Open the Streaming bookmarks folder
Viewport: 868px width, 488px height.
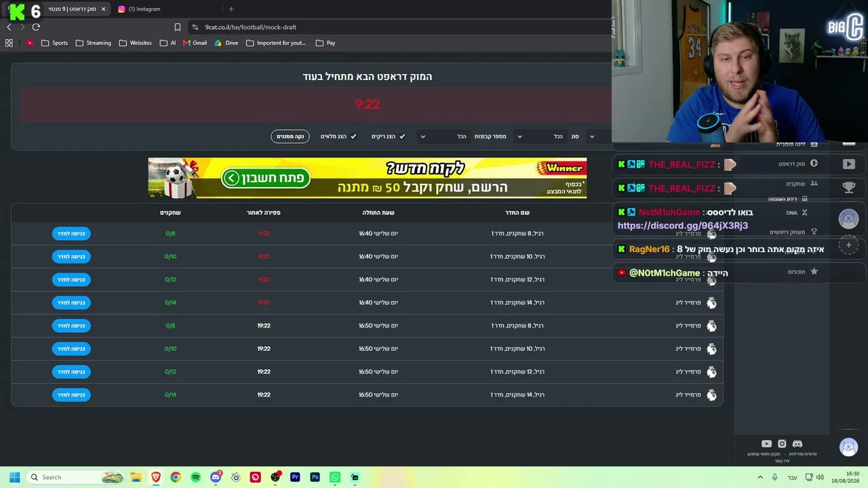tap(93, 43)
